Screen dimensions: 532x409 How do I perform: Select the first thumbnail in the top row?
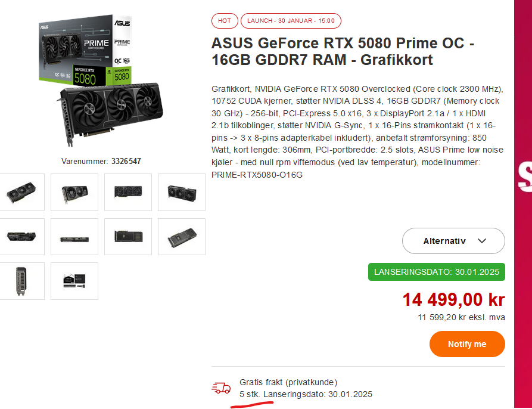coord(21,193)
